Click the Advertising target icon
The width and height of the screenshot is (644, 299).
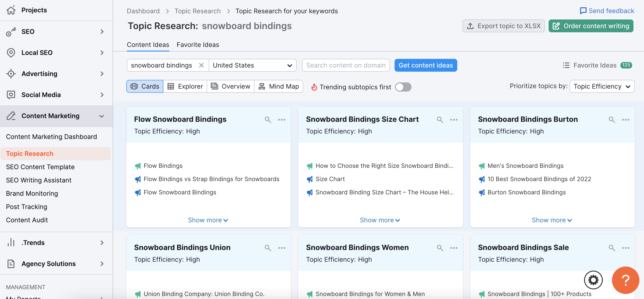click(11, 73)
